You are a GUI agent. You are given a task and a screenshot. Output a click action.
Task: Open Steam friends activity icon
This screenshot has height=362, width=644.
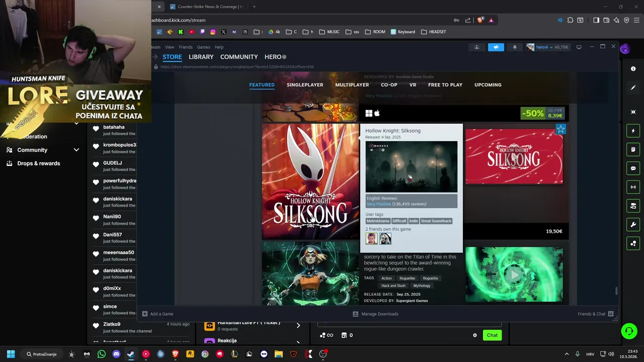(x=476, y=47)
